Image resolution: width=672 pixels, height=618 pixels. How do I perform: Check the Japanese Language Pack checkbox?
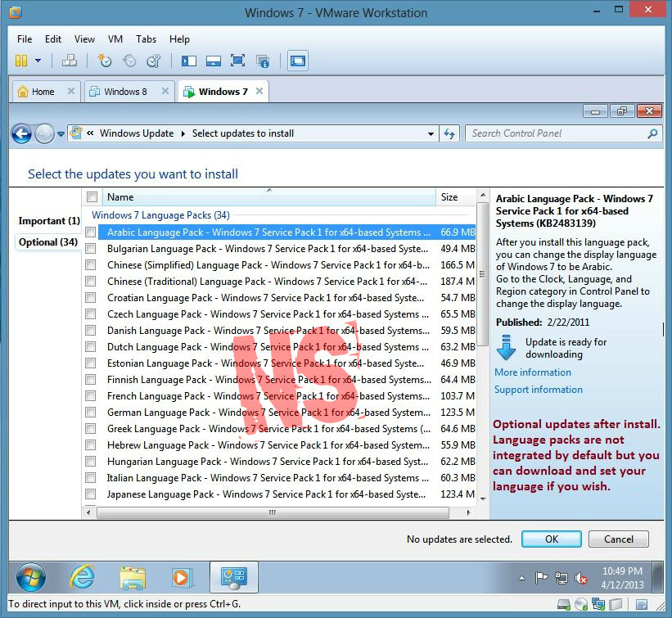click(90, 494)
